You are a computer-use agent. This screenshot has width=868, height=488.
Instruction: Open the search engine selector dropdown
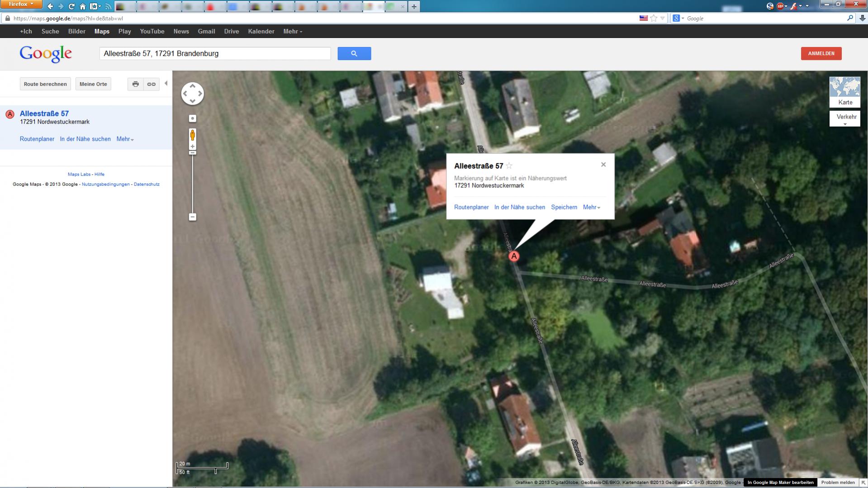[x=678, y=19]
